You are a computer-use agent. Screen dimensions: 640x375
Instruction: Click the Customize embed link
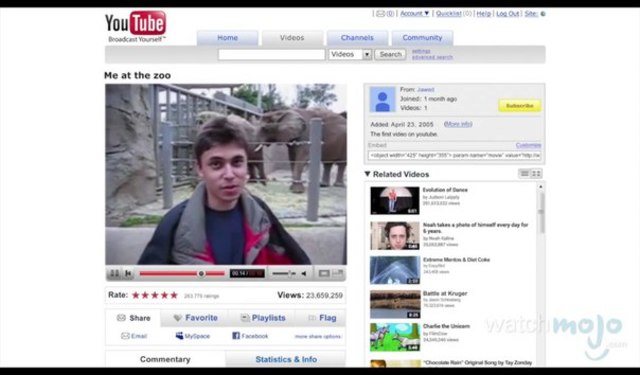point(528,145)
